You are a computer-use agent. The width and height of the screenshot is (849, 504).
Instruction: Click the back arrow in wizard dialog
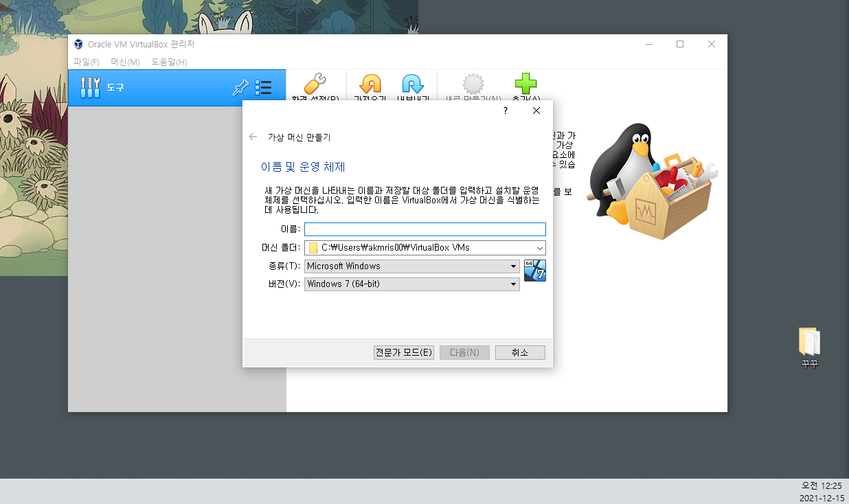[253, 137]
